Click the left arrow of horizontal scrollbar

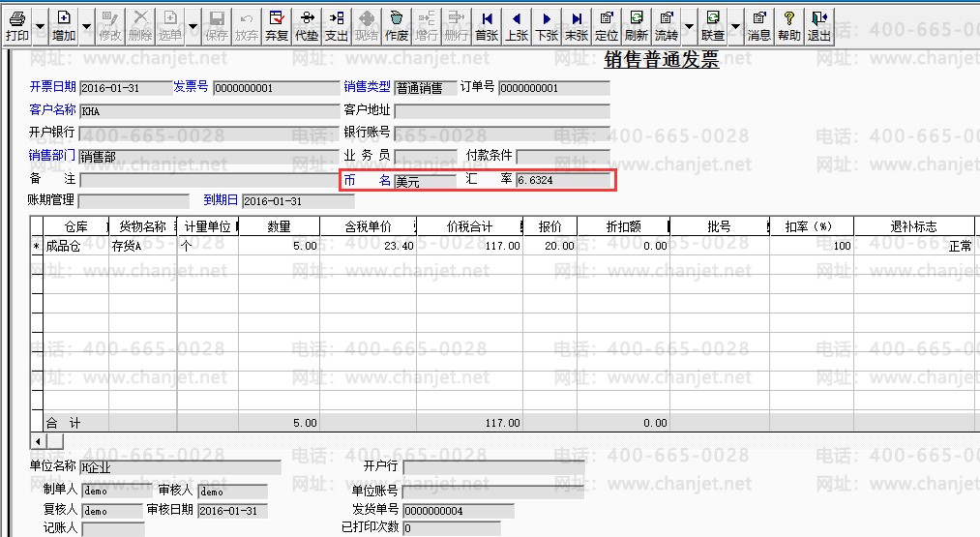click(38, 441)
